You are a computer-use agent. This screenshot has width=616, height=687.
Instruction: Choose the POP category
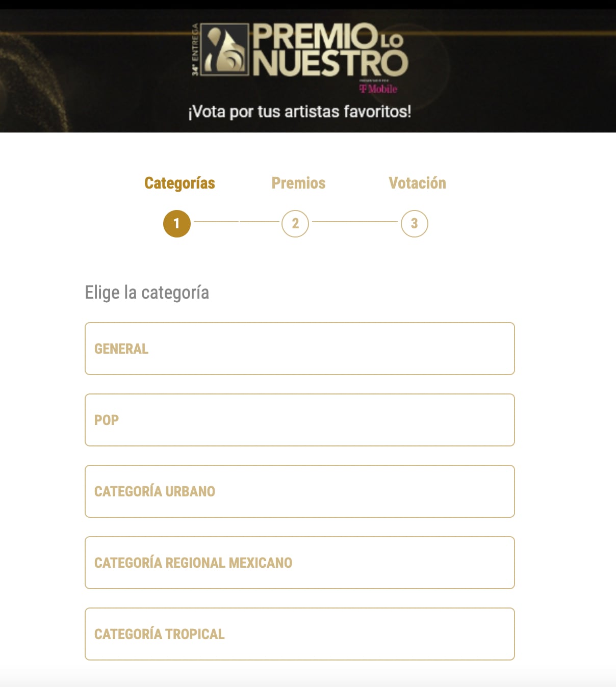(299, 420)
